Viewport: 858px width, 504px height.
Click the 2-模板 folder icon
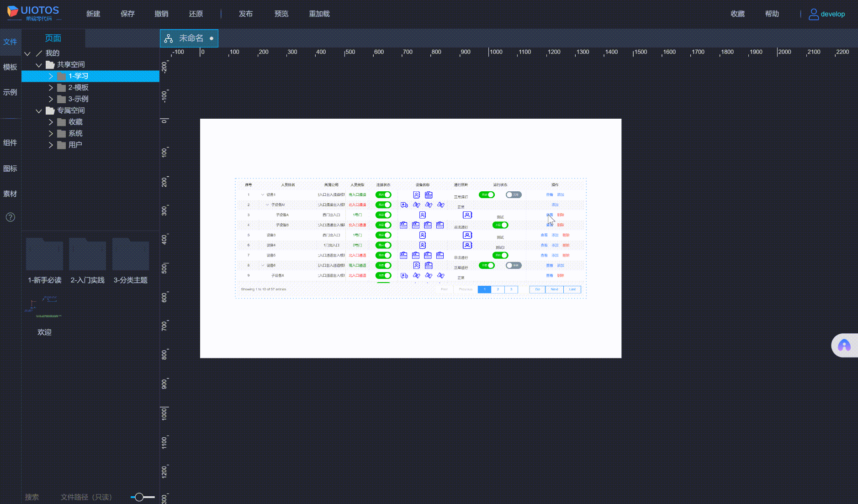pos(62,88)
